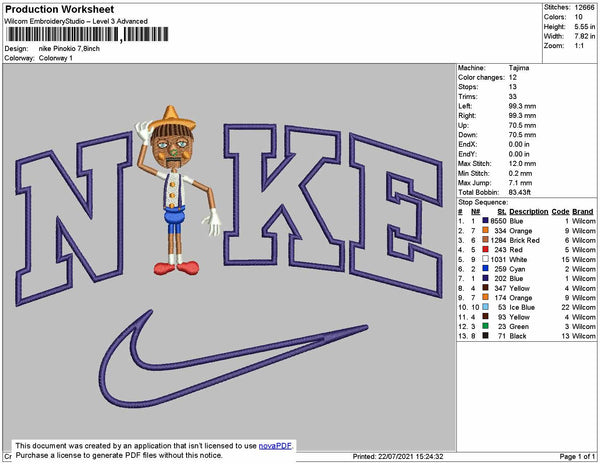Image resolution: width=600 pixels, height=464 pixels.
Task: Select the row 8 Yellow color swatch
Action: pyautogui.click(x=485, y=288)
